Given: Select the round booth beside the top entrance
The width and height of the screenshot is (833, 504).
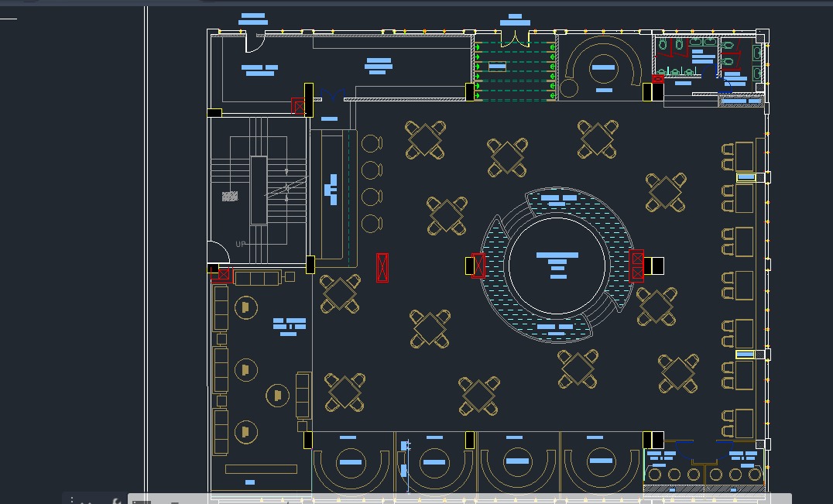Looking at the screenshot, I should tap(602, 68).
